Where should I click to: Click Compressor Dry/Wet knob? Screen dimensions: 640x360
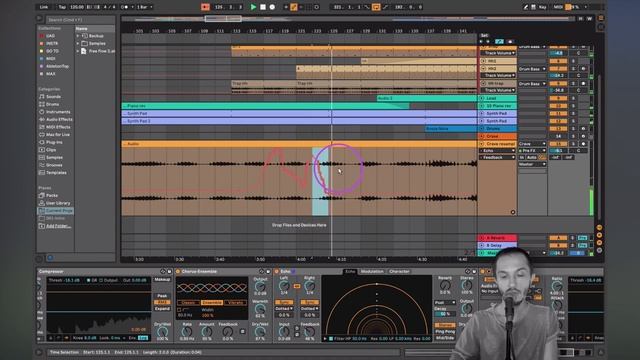point(162,332)
